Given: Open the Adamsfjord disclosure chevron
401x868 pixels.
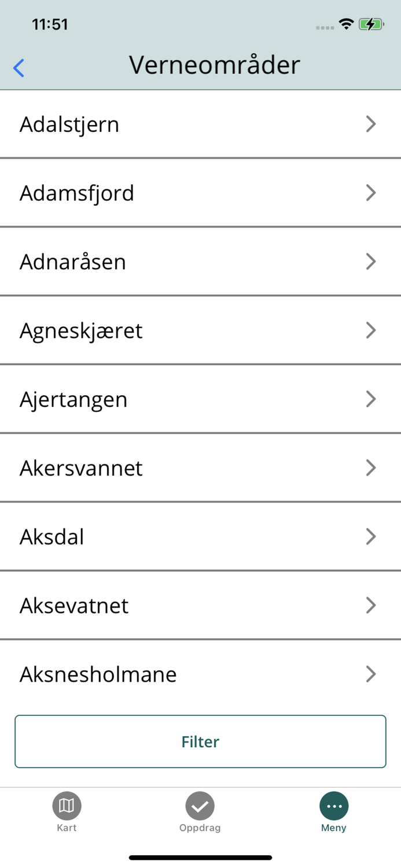Looking at the screenshot, I should click(371, 193).
